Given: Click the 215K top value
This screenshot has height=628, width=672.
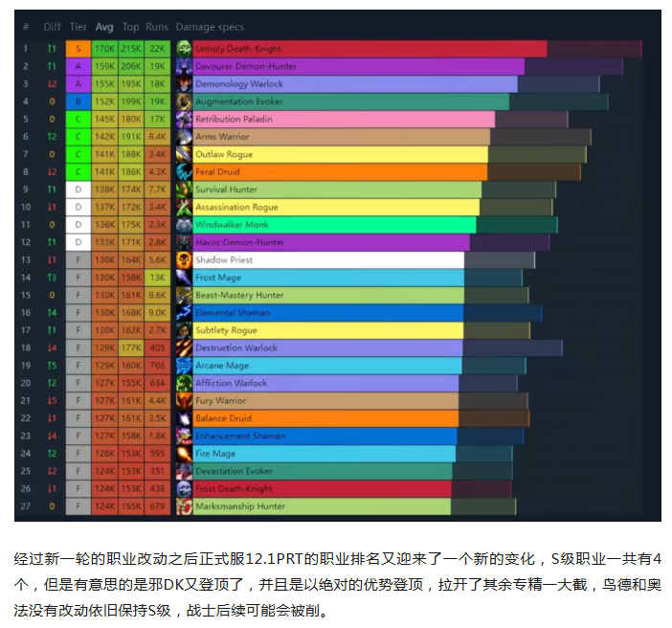Looking at the screenshot, I should 131,49.
